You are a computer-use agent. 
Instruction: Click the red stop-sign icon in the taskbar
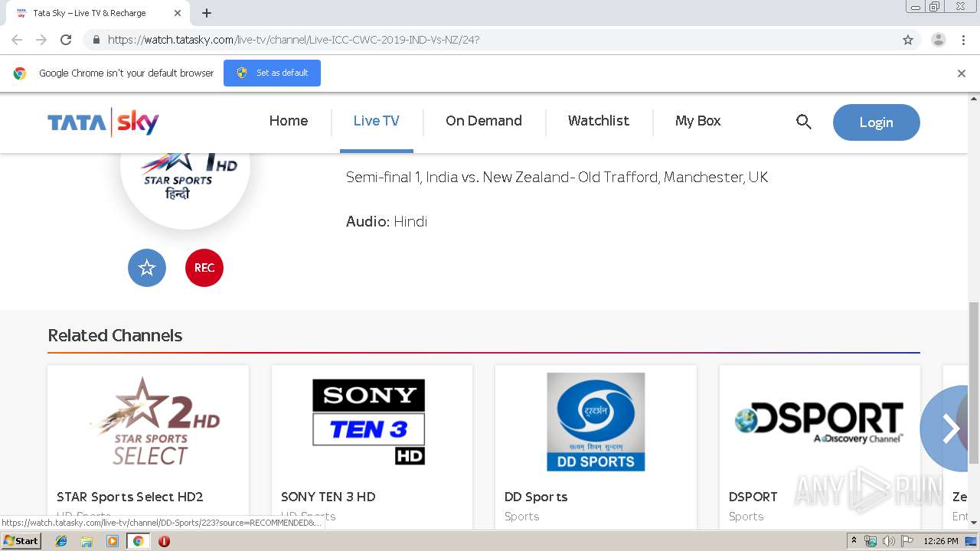pos(164,541)
